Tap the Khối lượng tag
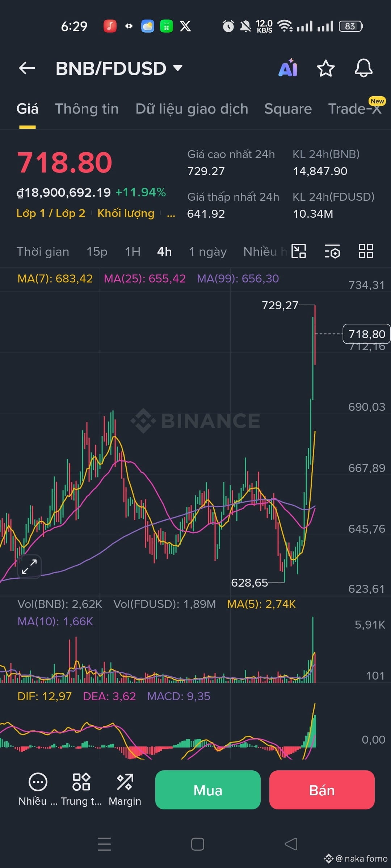Screen dimensions: 391x868 pos(126,213)
